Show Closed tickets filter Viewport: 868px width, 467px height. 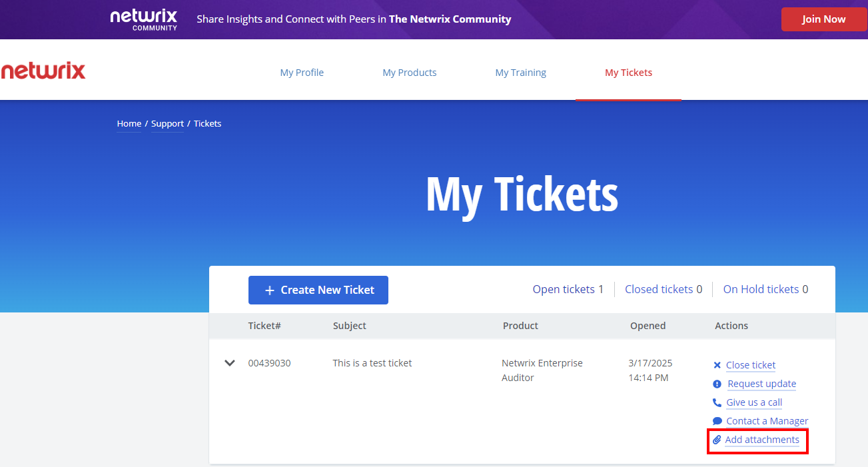[x=663, y=289]
